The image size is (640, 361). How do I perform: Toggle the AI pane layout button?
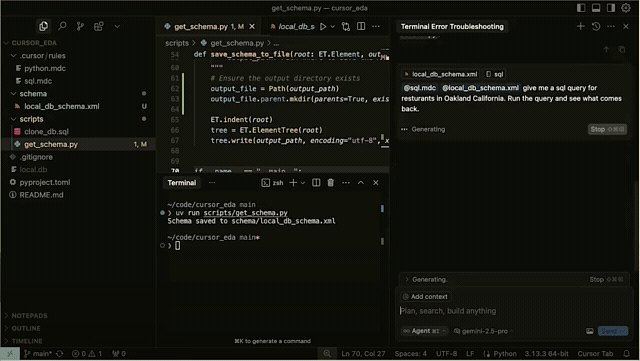click(x=611, y=8)
